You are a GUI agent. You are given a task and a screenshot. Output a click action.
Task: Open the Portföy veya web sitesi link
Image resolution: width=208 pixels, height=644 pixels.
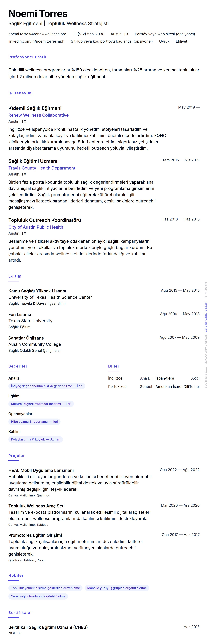click(165, 34)
